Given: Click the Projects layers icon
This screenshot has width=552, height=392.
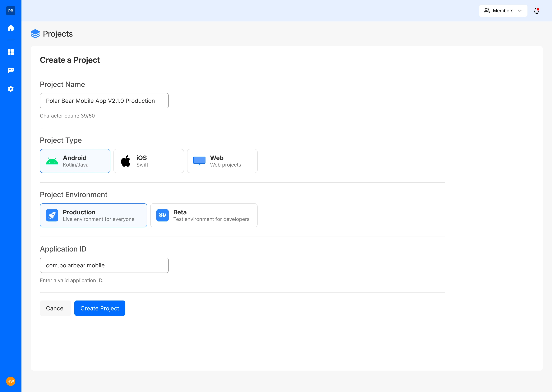Looking at the screenshot, I should (35, 34).
